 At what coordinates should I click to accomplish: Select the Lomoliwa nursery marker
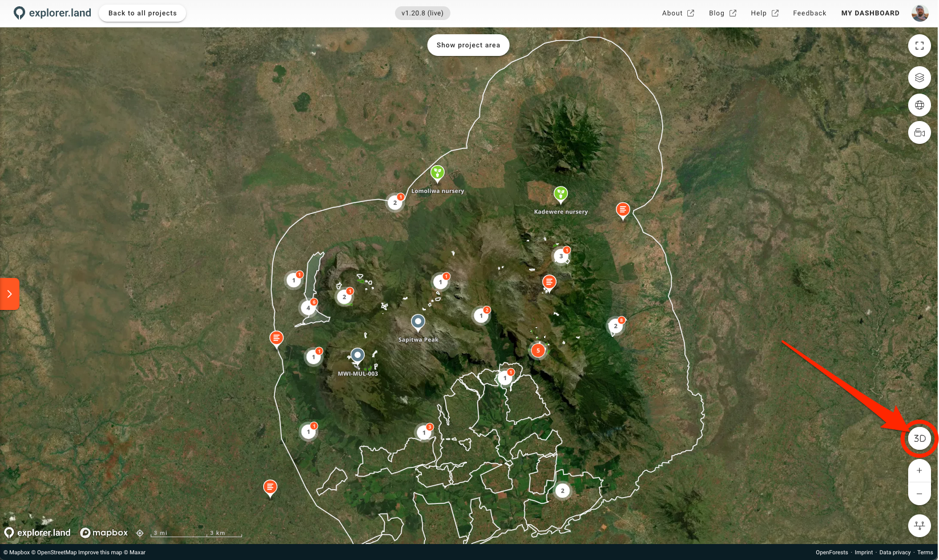(437, 172)
